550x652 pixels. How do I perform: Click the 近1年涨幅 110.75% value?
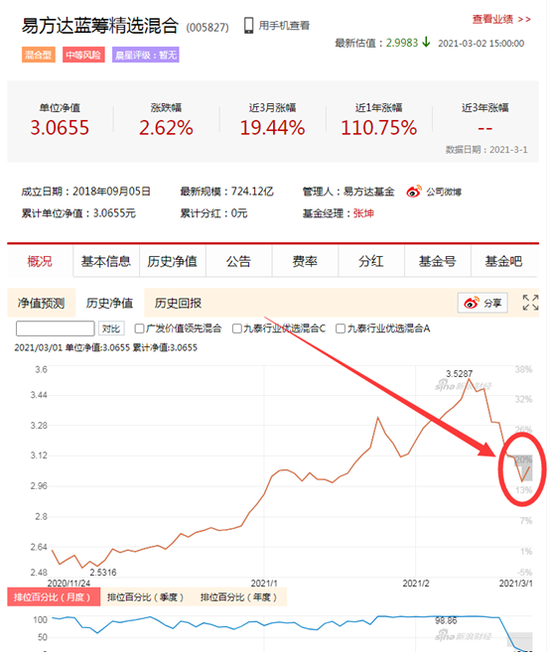click(x=379, y=127)
